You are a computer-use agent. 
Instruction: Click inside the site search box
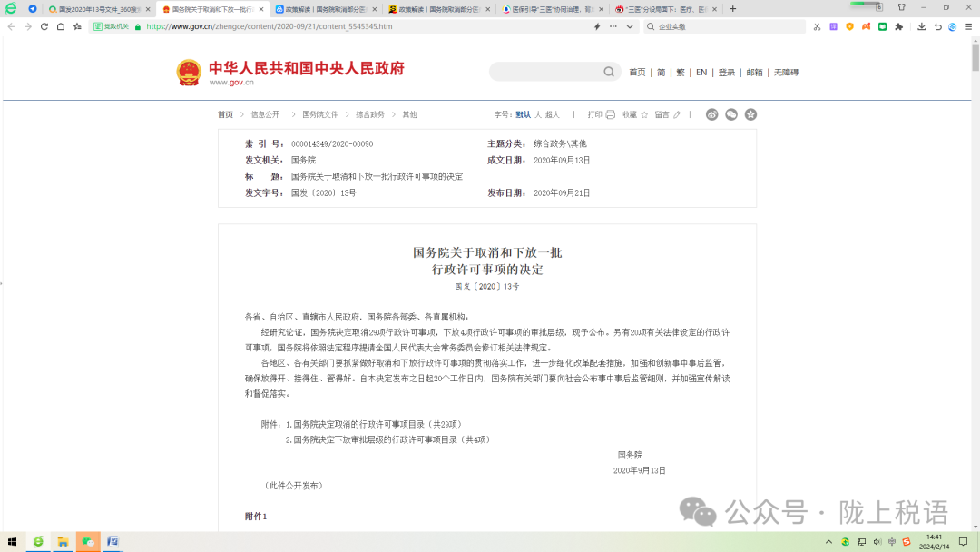[544, 72]
